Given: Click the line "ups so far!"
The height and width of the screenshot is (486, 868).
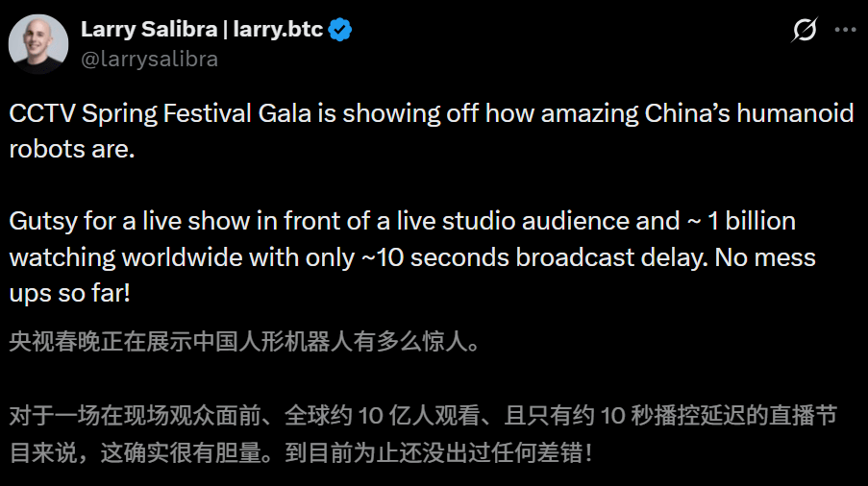Looking at the screenshot, I should tap(69, 293).
